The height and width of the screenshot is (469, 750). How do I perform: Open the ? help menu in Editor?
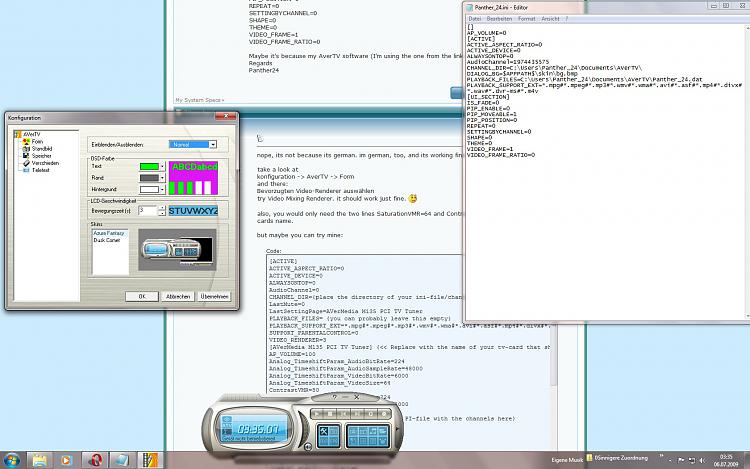[x=567, y=19]
